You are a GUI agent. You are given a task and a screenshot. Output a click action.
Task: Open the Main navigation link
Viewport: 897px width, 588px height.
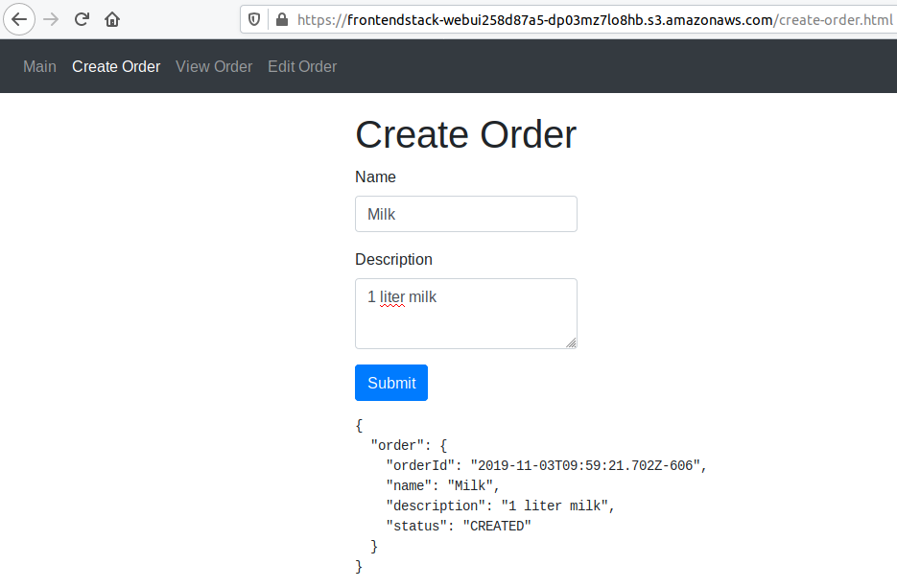tap(39, 66)
